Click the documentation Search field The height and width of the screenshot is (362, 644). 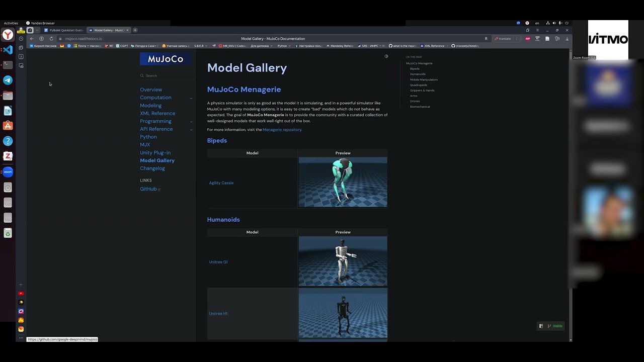[x=166, y=75]
